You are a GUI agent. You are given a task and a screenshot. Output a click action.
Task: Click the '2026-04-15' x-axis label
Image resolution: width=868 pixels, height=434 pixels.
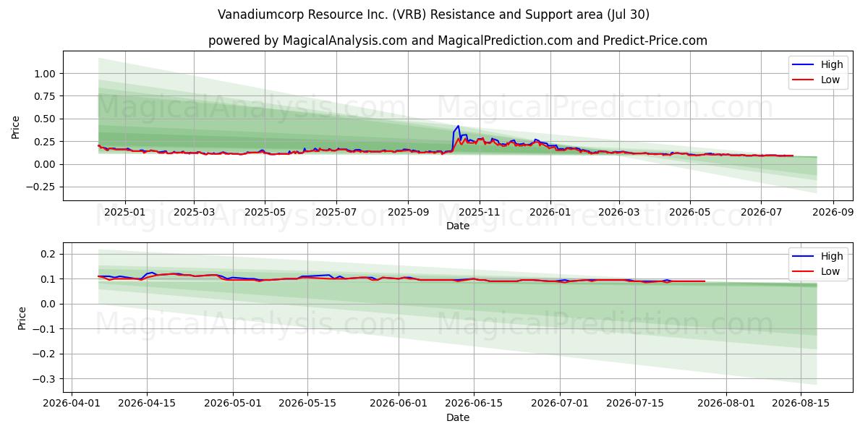(147, 404)
